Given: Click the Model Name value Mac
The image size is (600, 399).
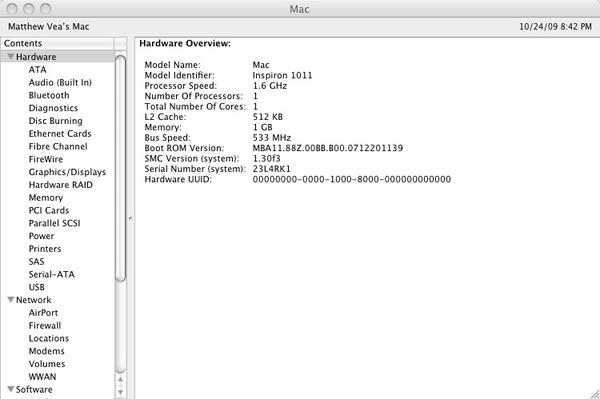Looking at the screenshot, I should (261, 65).
